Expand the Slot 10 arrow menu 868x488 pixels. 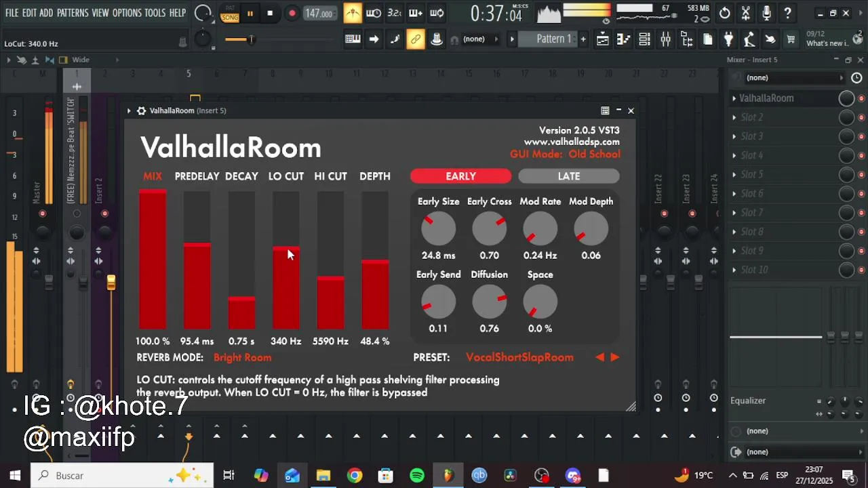[734, 270]
